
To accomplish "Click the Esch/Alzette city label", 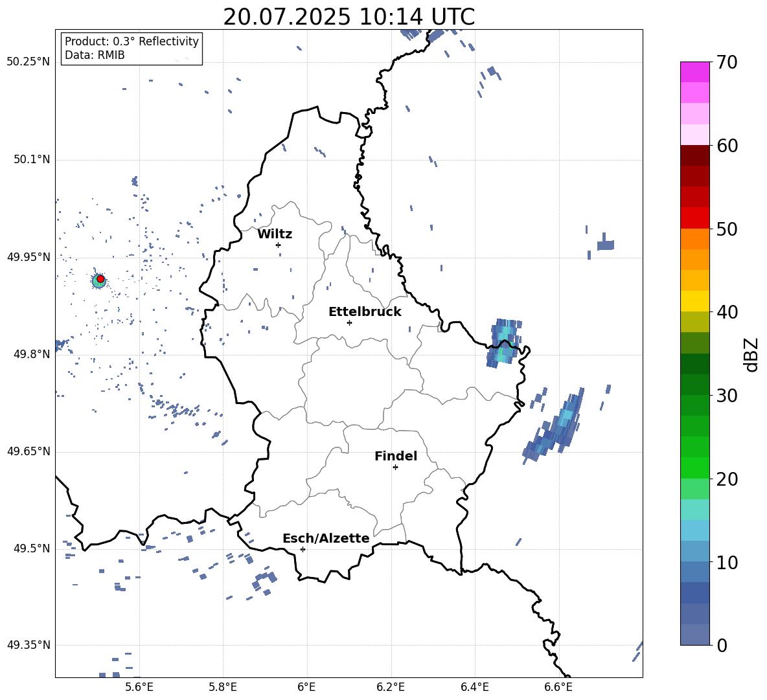I will tap(326, 538).
